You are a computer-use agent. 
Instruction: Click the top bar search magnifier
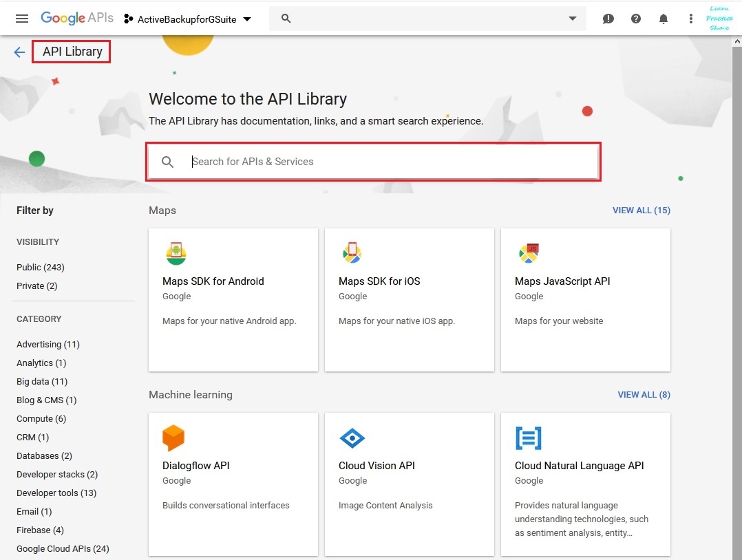[286, 18]
